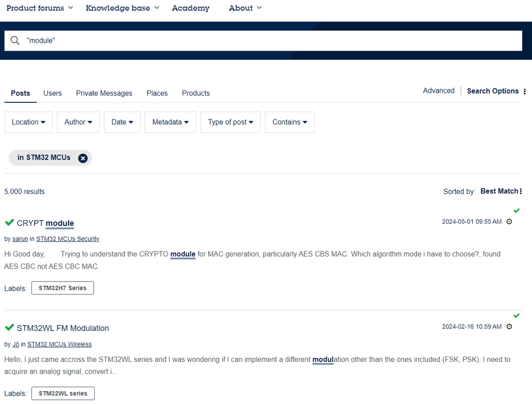Click highlighted word 'module' in CRYPT post excerpt
Screen dimensions: 532x404
tap(183, 254)
